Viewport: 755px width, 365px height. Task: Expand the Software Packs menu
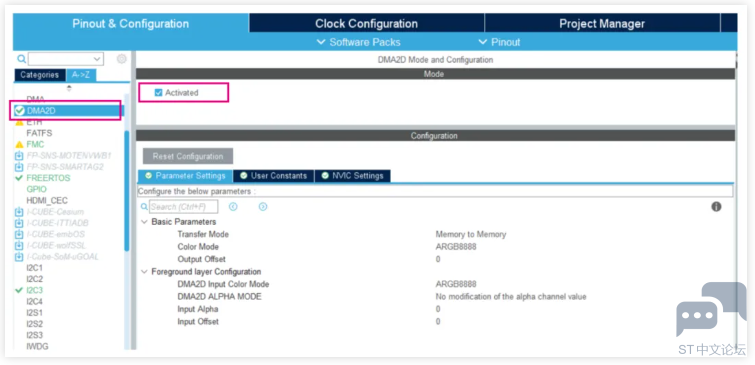coord(359,42)
